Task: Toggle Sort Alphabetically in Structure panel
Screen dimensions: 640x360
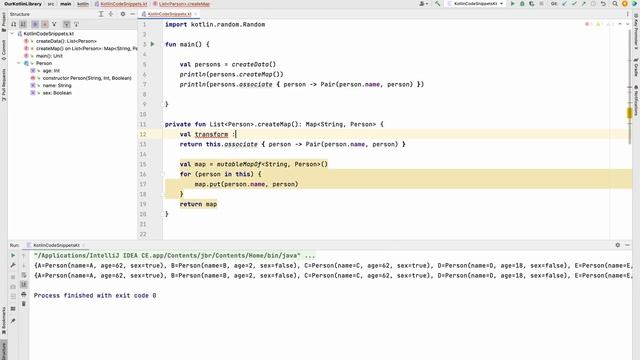Action: [23, 24]
